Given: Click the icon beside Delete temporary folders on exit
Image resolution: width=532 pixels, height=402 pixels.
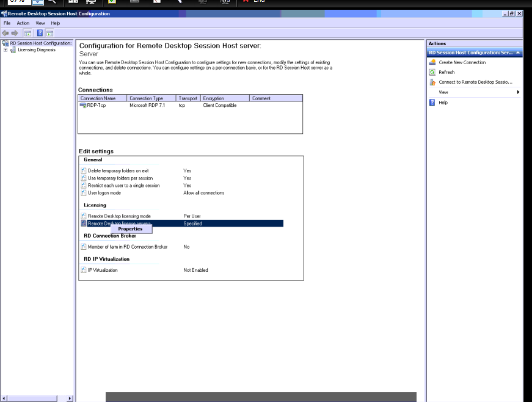Looking at the screenshot, I should coord(84,170).
